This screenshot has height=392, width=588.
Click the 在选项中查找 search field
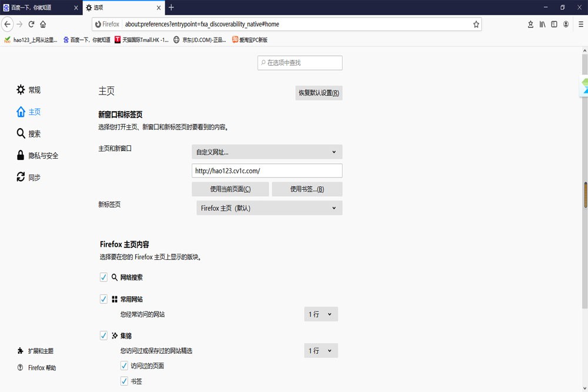click(x=300, y=63)
